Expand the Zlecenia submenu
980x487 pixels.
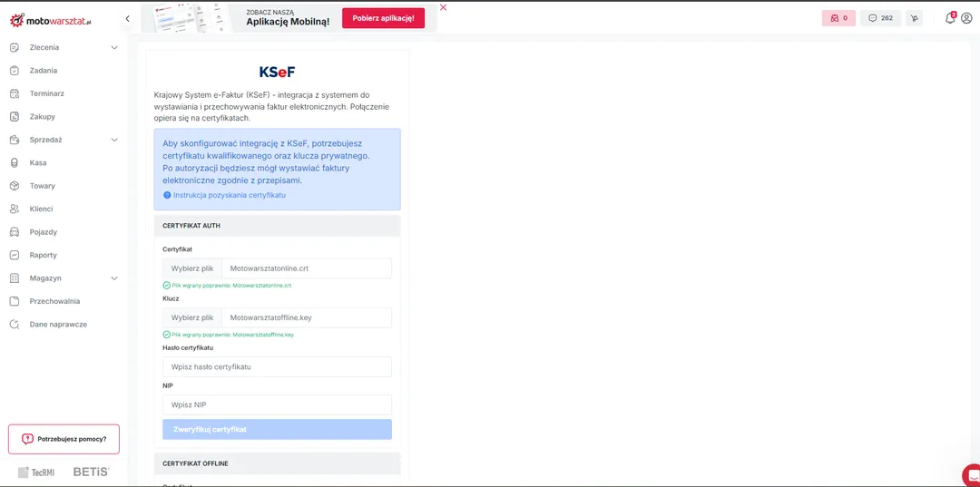click(x=114, y=47)
